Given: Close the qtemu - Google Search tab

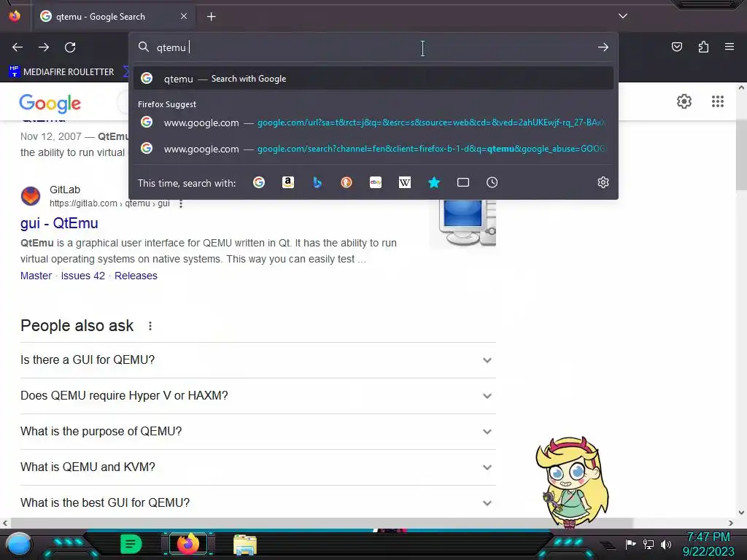Looking at the screenshot, I should pos(184,16).
